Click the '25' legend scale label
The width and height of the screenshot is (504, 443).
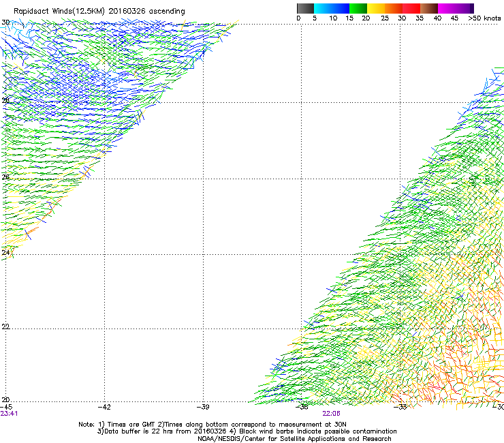385,18
